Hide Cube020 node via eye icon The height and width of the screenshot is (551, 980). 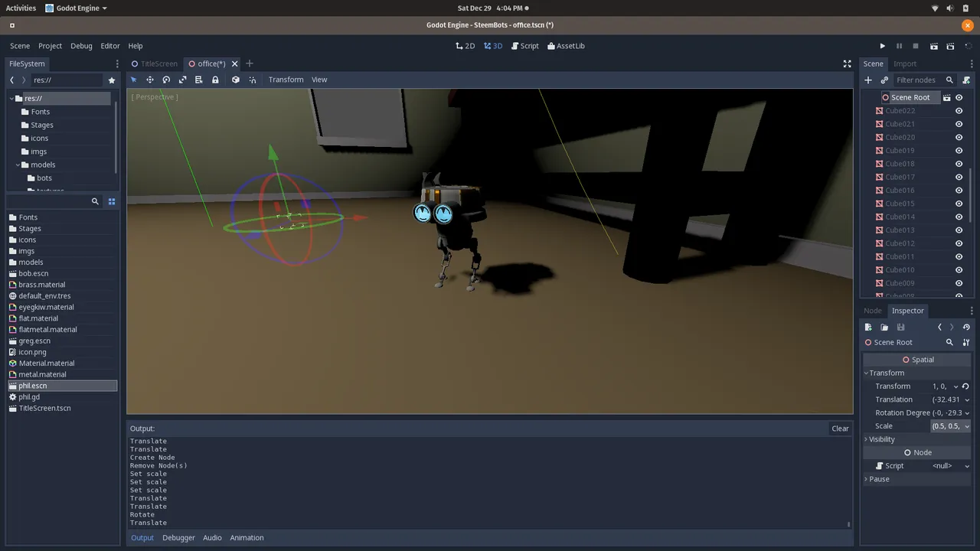(x=959, y=137)
